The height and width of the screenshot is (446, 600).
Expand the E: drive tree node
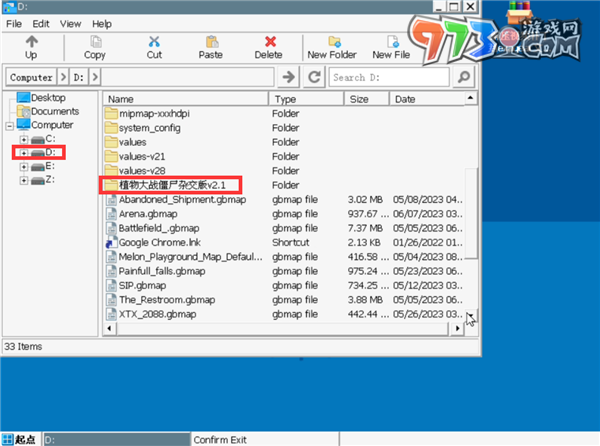click(23, 166)
